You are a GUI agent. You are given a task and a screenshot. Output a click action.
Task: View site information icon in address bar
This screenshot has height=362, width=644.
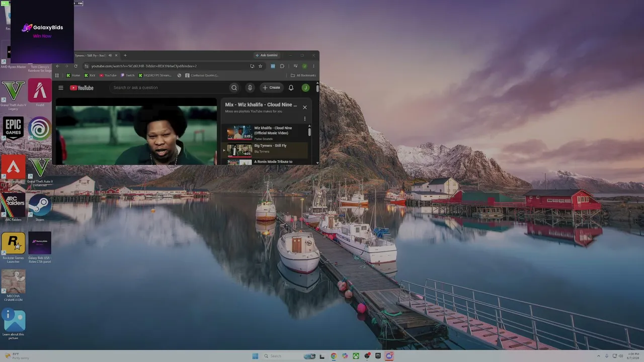[87, 66]
